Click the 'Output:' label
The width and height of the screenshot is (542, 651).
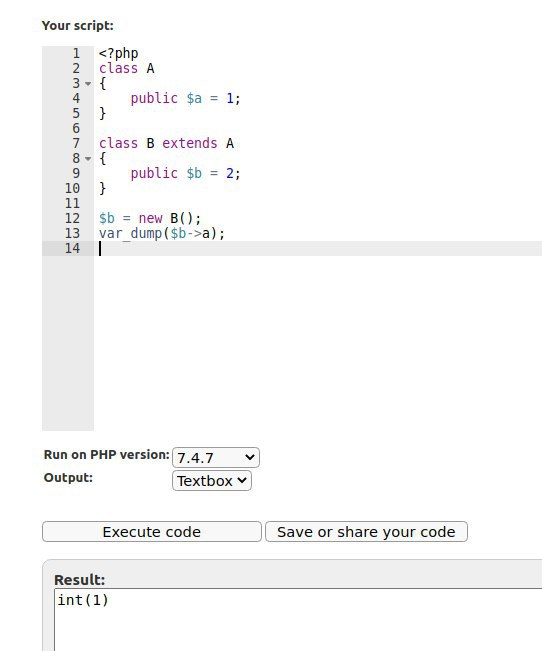click(x=68, y=477)
